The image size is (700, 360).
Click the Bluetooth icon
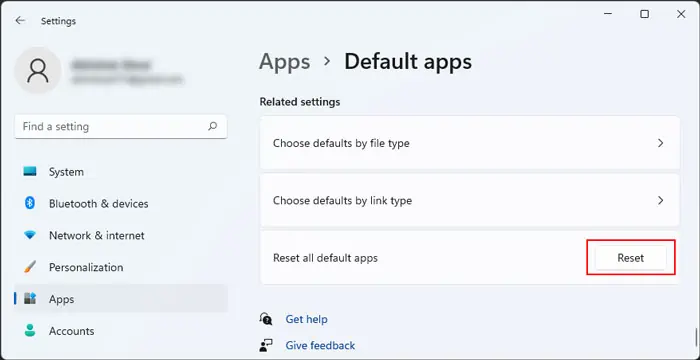point(30,203)
